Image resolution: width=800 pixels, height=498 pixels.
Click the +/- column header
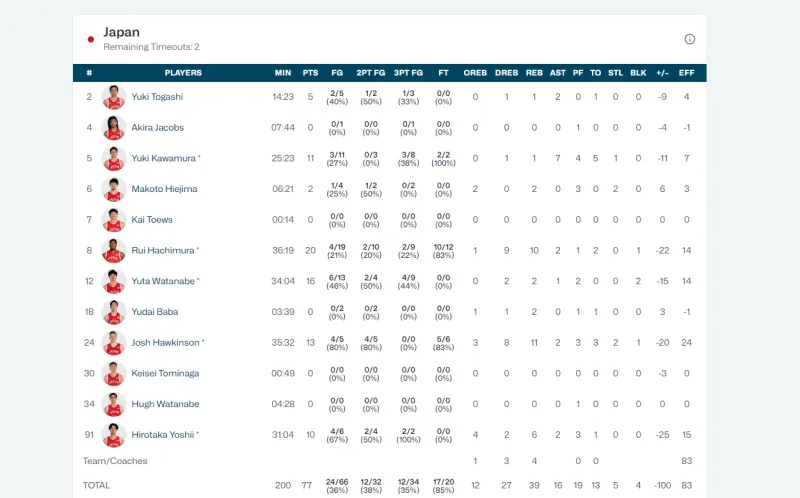click(662, 73)
